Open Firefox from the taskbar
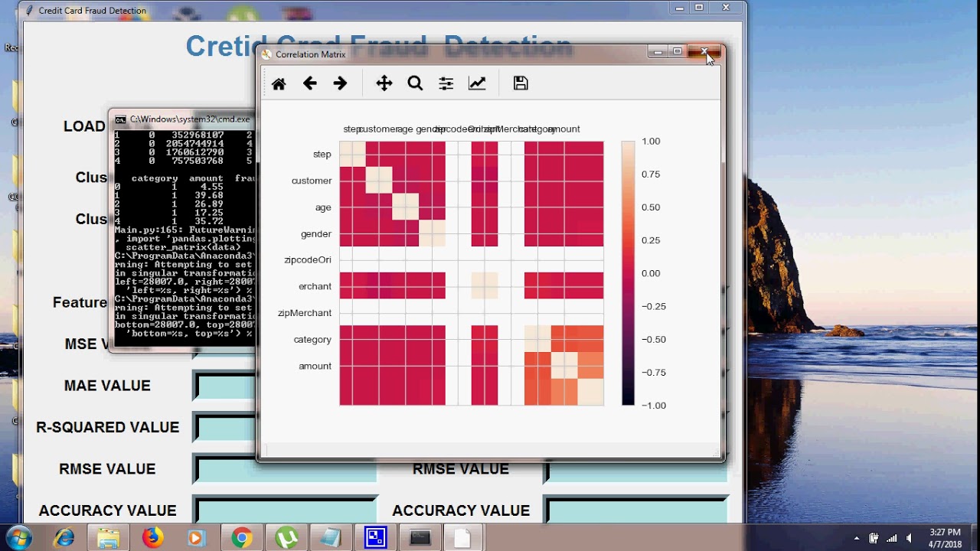This screenshot has width=980, height=551. point(152,538)
